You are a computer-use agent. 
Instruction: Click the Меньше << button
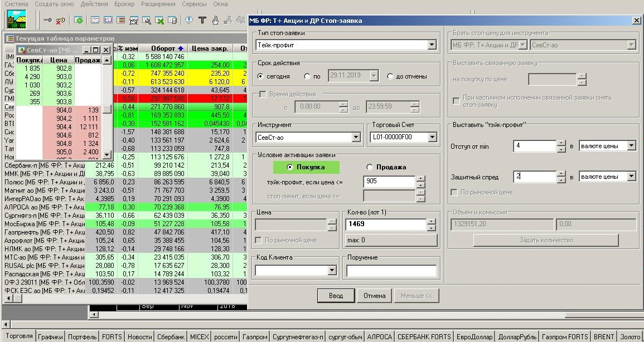point(417,296)
